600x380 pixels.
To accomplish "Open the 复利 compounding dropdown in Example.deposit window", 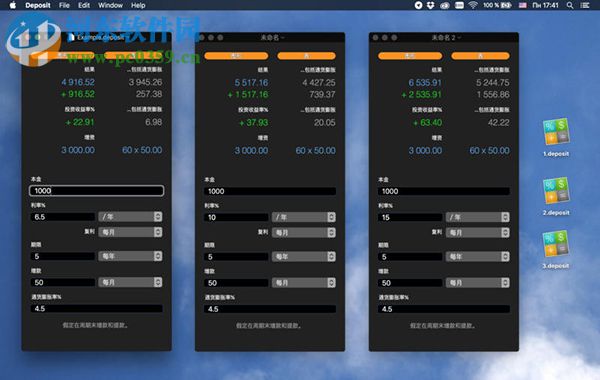I will 130,232.
